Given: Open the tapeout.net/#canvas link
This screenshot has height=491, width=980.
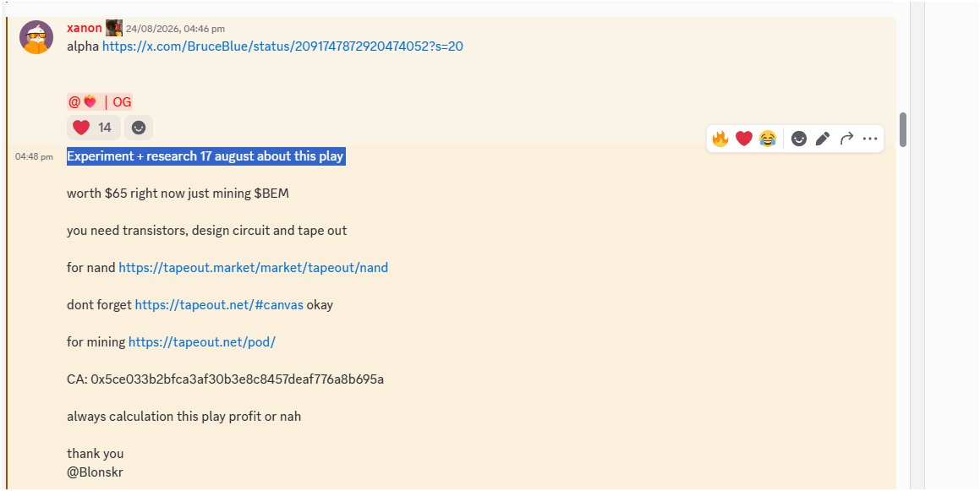Looking at the screenshot, I should pos(219,305).
